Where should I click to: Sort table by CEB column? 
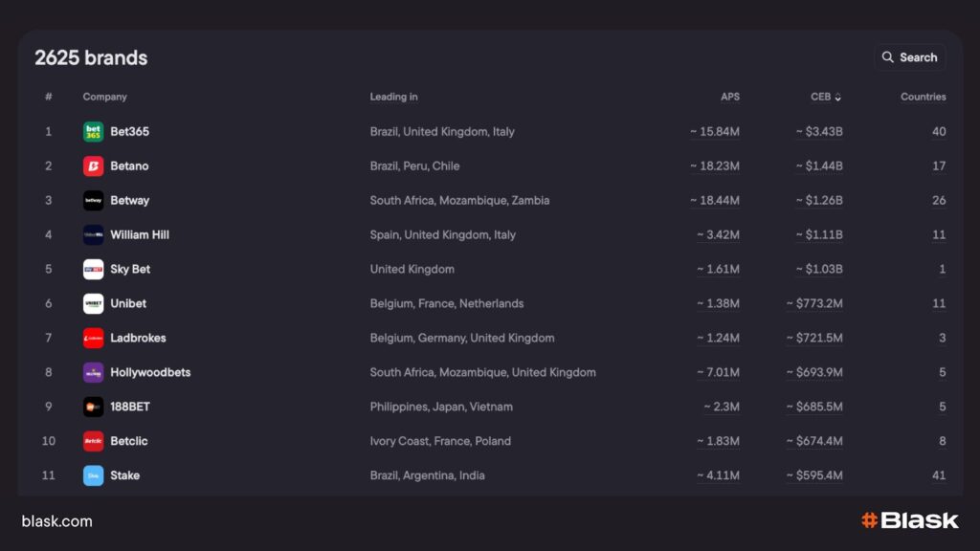[x=826, y=97]
